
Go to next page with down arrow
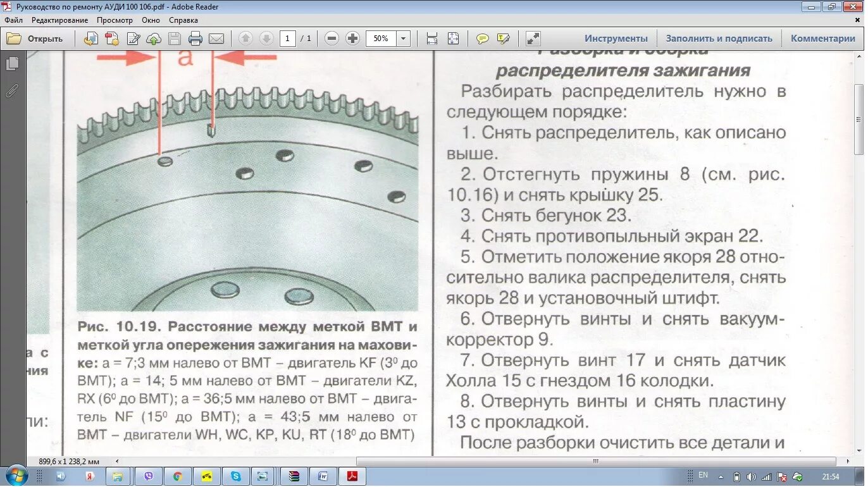coord(267,39)
